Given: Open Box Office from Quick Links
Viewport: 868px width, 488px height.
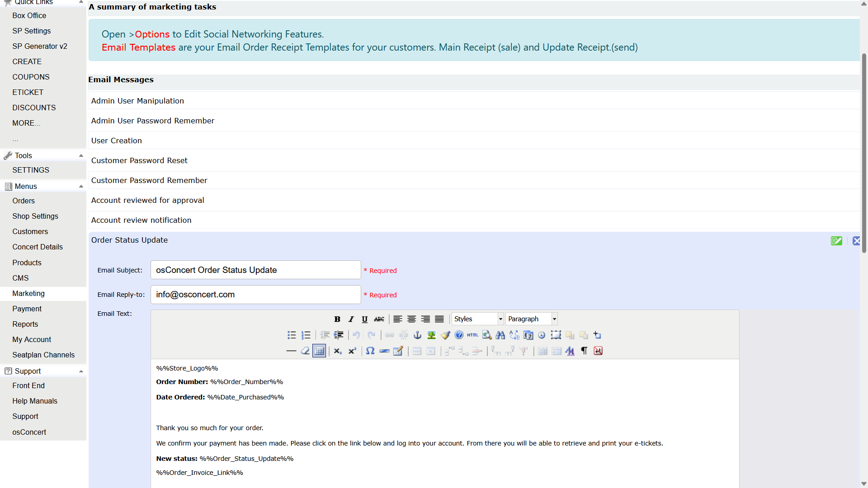Looking at the screenshot, I should (x=29, y=15).
